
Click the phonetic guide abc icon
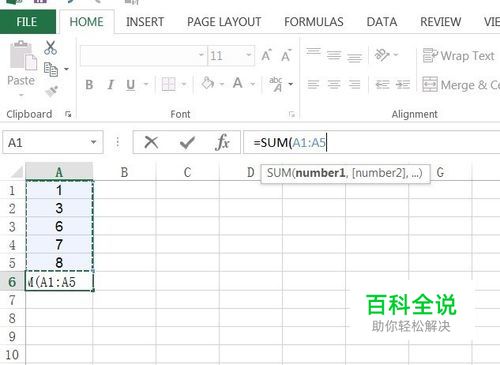(x=276, y=84)
